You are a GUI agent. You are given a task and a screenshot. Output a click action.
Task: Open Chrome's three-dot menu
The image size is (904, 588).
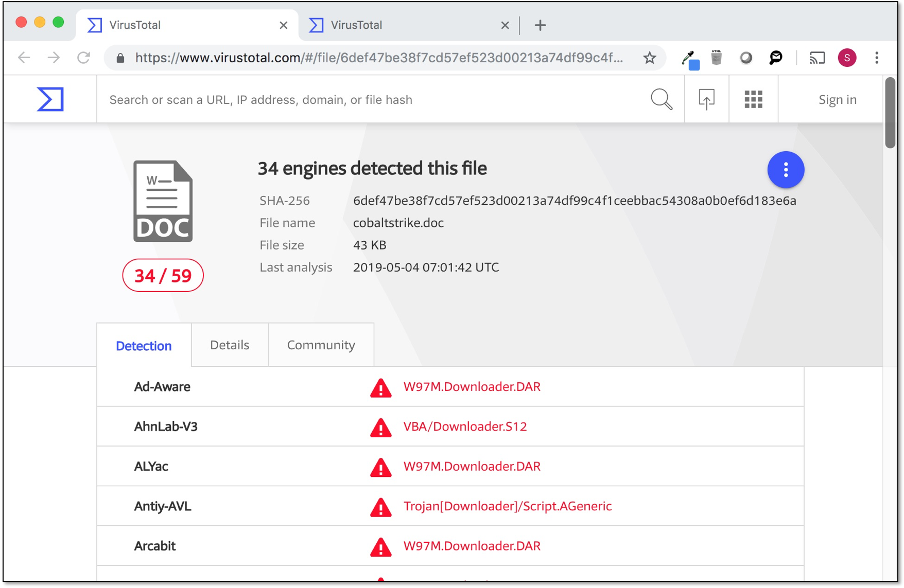(876, 58)
